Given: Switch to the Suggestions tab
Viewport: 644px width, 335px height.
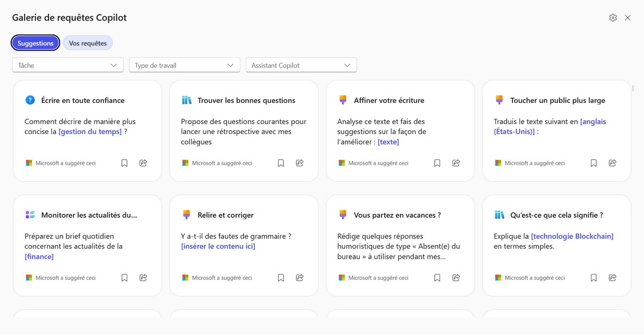Looking at the screenshot, I should point(35,43).
